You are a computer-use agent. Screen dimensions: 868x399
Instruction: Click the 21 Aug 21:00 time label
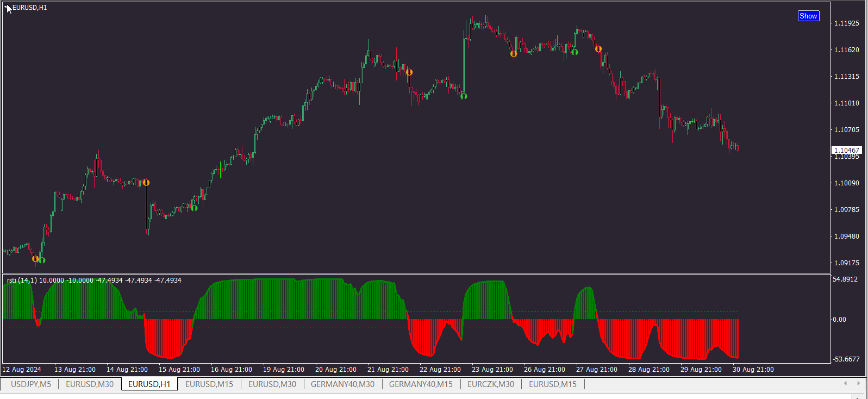pyautogui.click(x=388, y=370)
